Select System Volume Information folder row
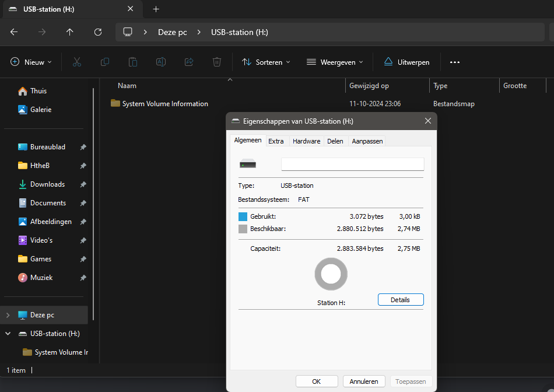The image size is (554, 392). (x=293, y=104)
